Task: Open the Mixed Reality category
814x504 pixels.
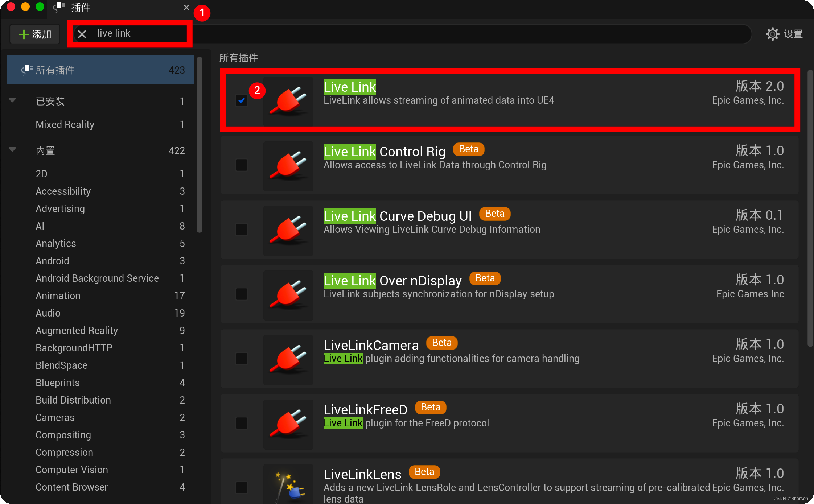Action: [65, 124]
